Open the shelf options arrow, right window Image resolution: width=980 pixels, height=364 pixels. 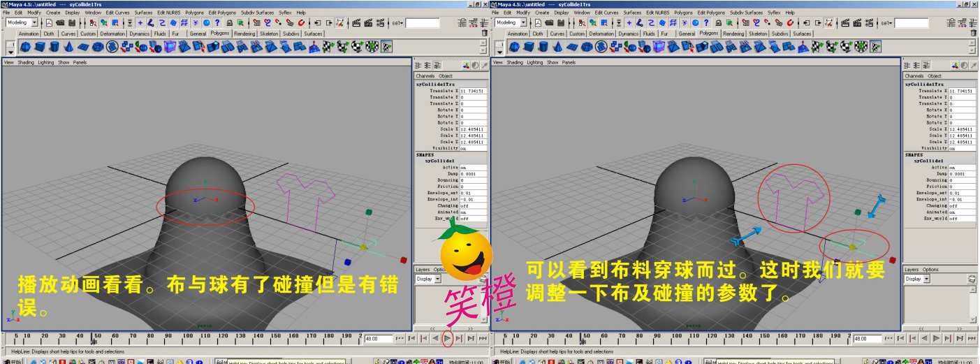(x=501, y=51)
